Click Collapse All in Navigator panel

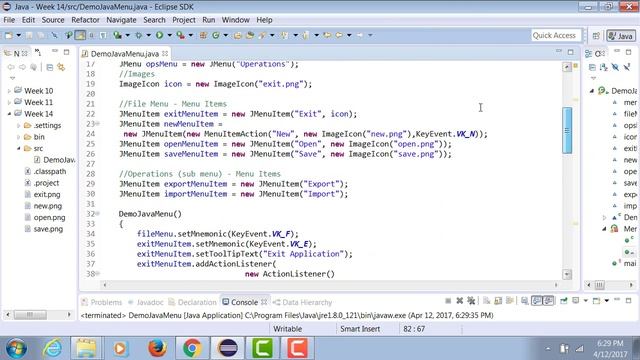click(50, 67)
